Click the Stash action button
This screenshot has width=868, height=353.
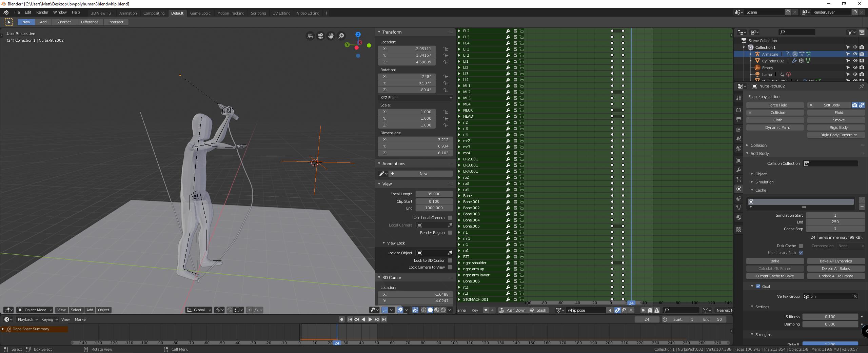coord(538,310)
